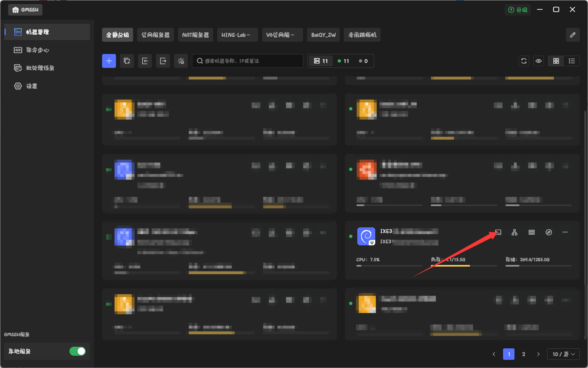Toggle the eye visibility icon

point(539,61)
